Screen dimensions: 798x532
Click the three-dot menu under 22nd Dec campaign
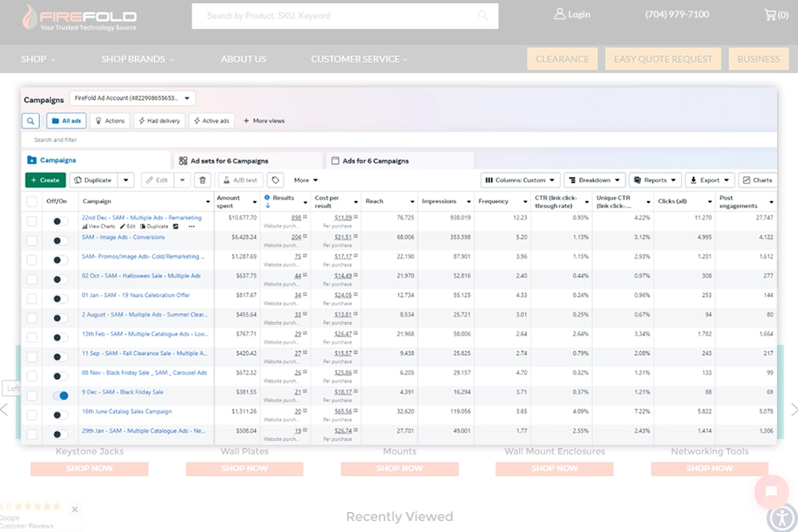pos(191,226)
